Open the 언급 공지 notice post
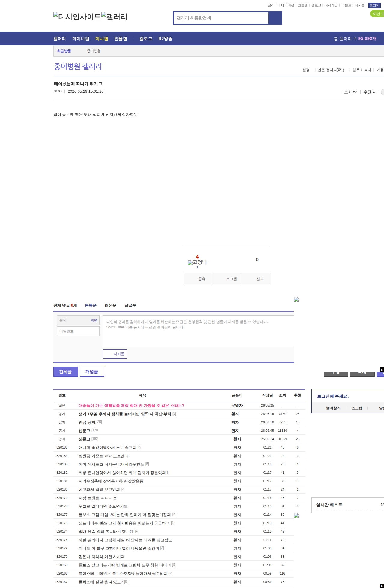 tap(87, 422)
